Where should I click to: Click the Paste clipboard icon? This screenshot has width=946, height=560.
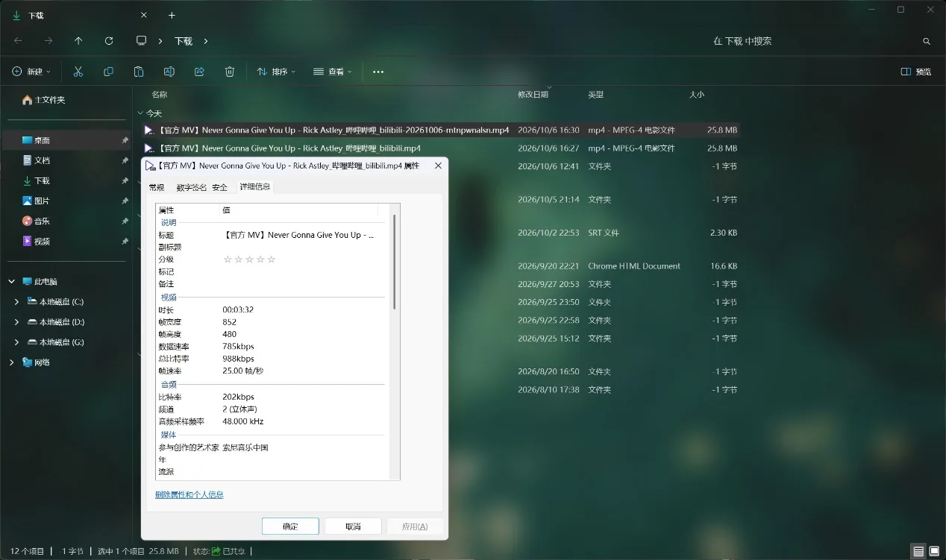click(139, 72)
